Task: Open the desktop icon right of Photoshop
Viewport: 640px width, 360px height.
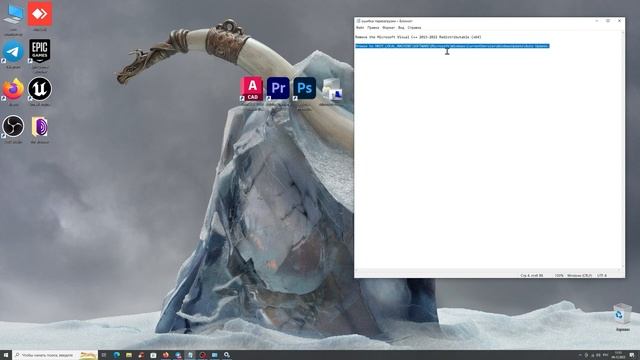Action: coord(331,91)
